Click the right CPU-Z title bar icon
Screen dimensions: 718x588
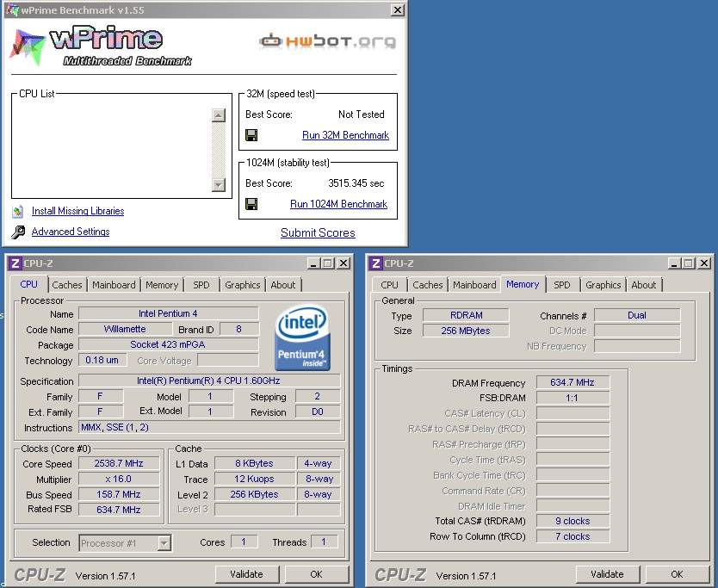(x=376, y=263)
